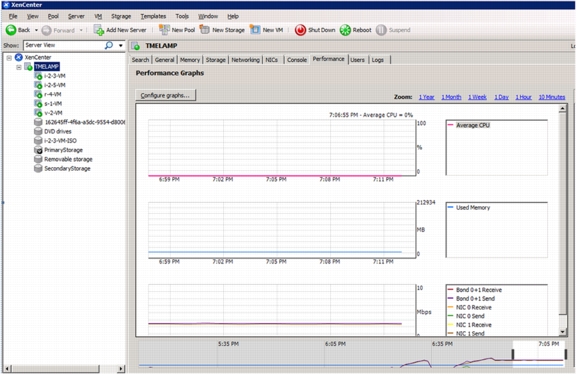This screenshot has height=376, width=578.
Task: Click tree pane horizontal scroll right arrow
Action: point(121,368)
